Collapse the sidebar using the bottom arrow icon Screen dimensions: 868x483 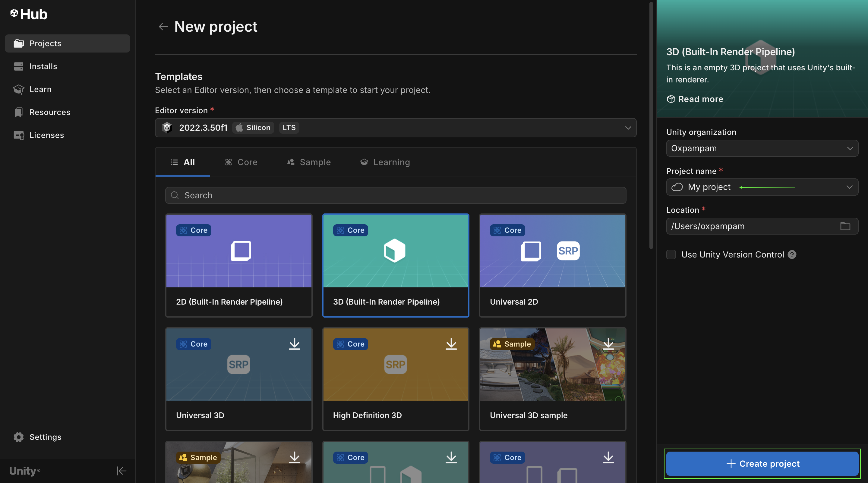tap(121, 471)
